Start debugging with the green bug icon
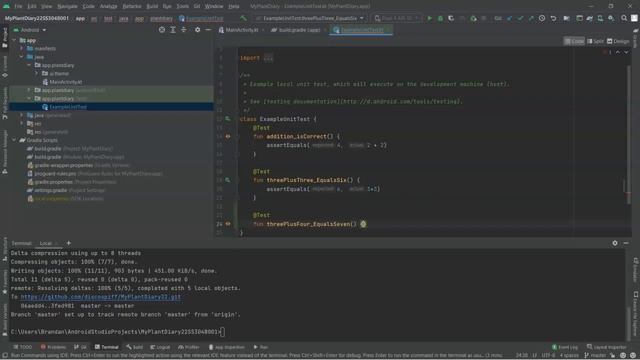 coord(440,18)
